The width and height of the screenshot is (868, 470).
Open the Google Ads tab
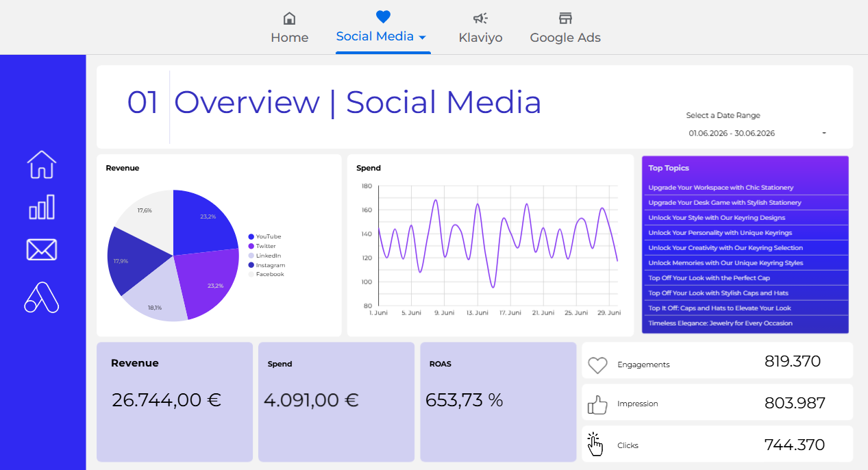click(x=565, y=38)
